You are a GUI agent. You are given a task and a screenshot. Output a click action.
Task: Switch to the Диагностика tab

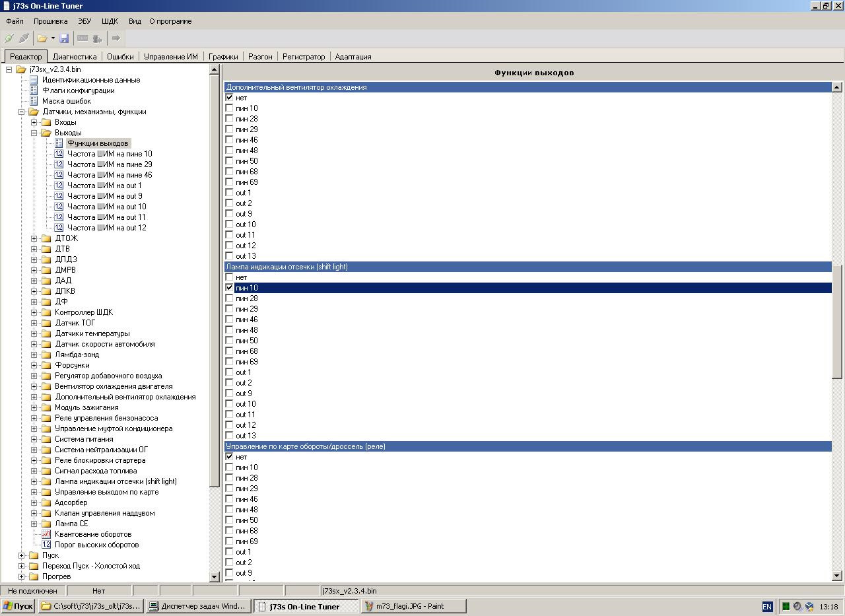click(75, 57)
